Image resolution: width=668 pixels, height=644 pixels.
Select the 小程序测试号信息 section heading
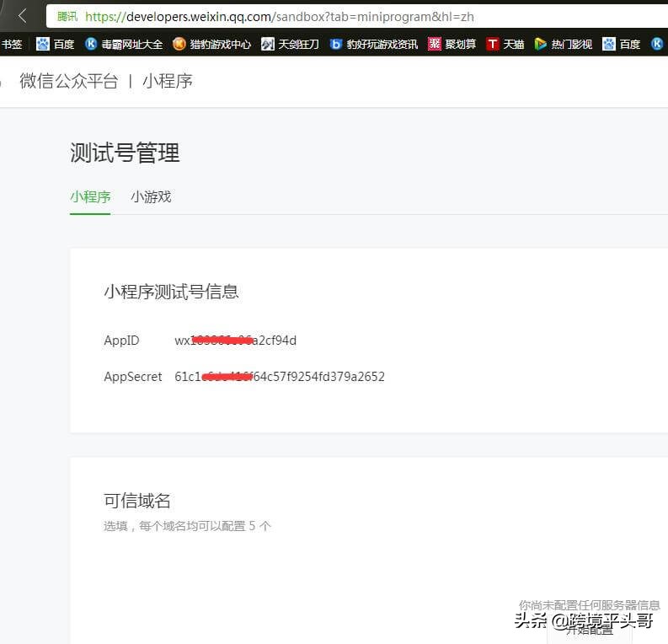(171, 292)
